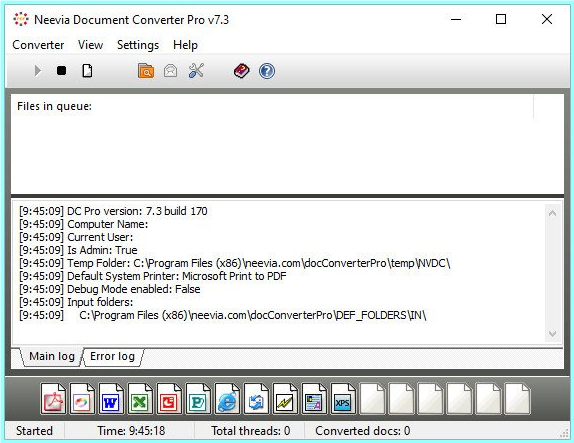Click the 'Debug Mode enabled: False' log line
Screen dimensions: 574x443
(110, 289)
